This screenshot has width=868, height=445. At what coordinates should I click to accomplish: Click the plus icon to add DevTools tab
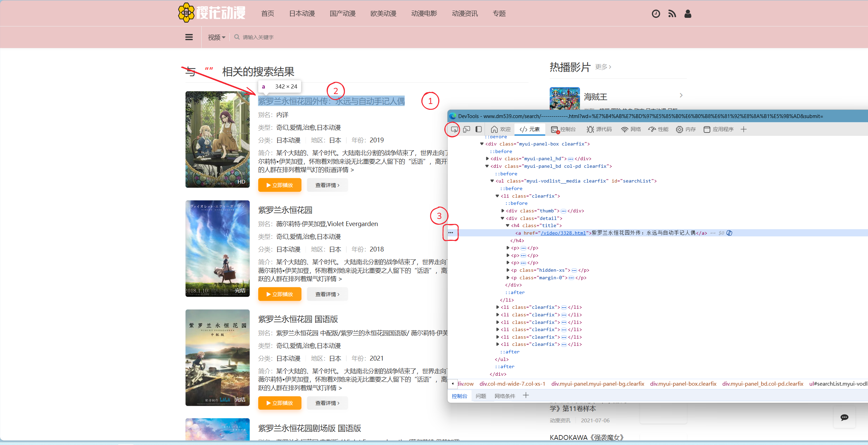(744, 129)
